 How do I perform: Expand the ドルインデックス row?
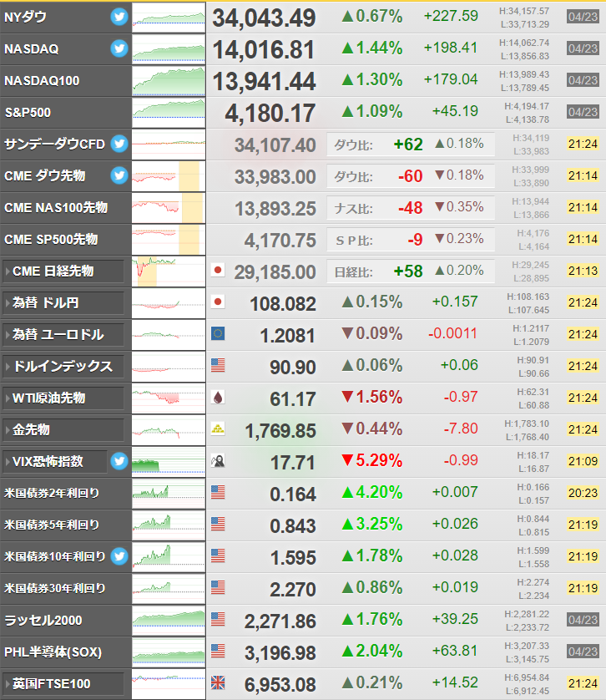(63, 367)
